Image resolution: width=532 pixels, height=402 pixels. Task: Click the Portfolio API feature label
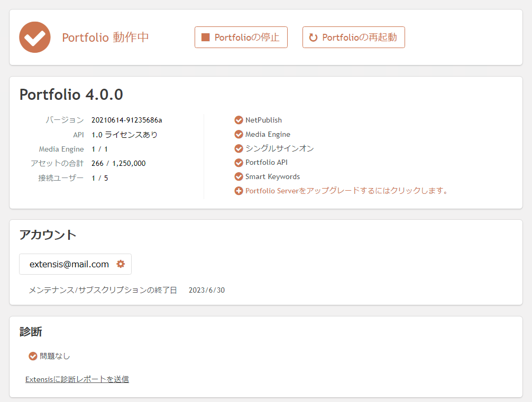[x=267, y=162]
